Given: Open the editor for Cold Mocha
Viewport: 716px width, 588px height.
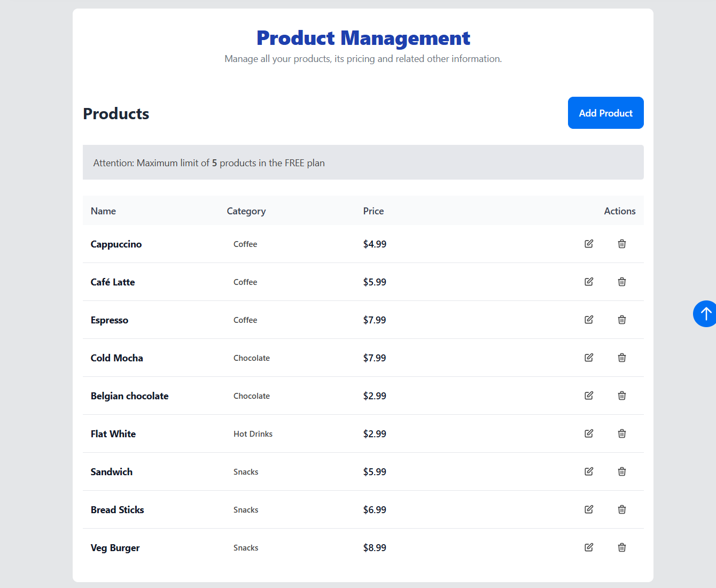Looking at the screenshot, I should [589, 358].
